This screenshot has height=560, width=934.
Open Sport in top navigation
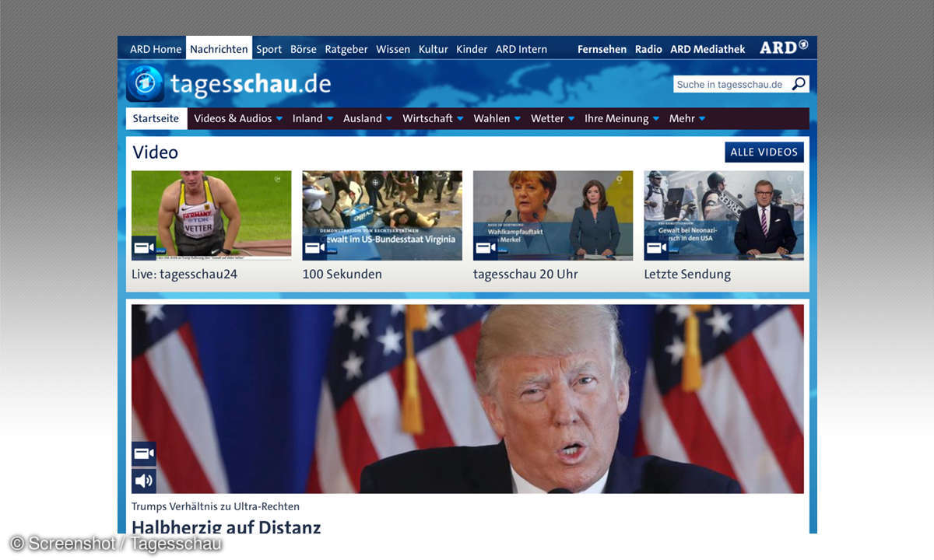click(x=269, y=49)
